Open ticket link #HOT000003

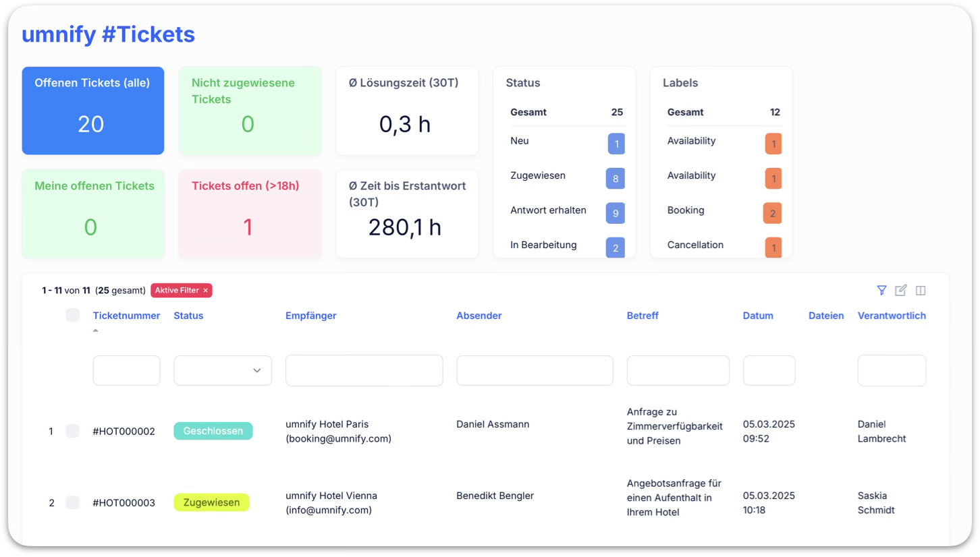click(x=124, y=502)
